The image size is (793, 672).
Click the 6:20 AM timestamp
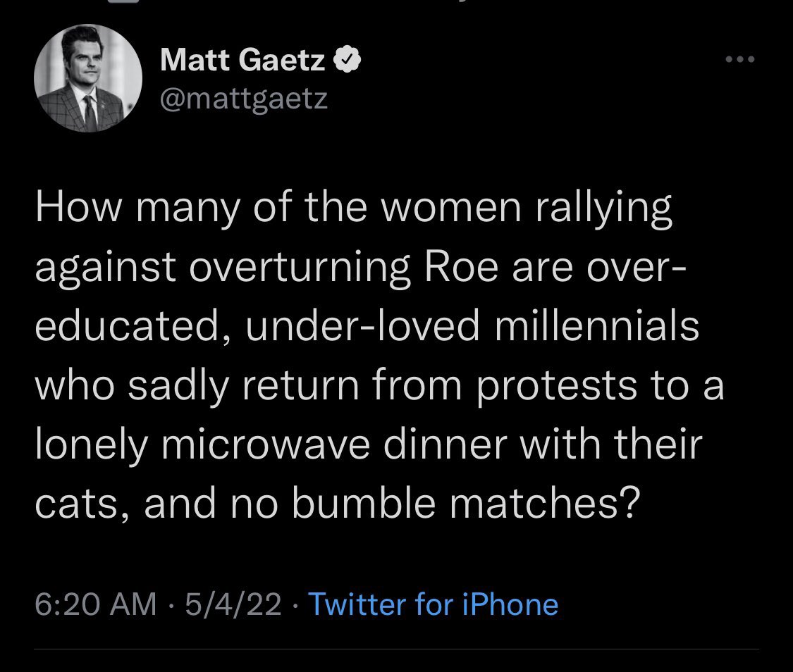[96, 604]
